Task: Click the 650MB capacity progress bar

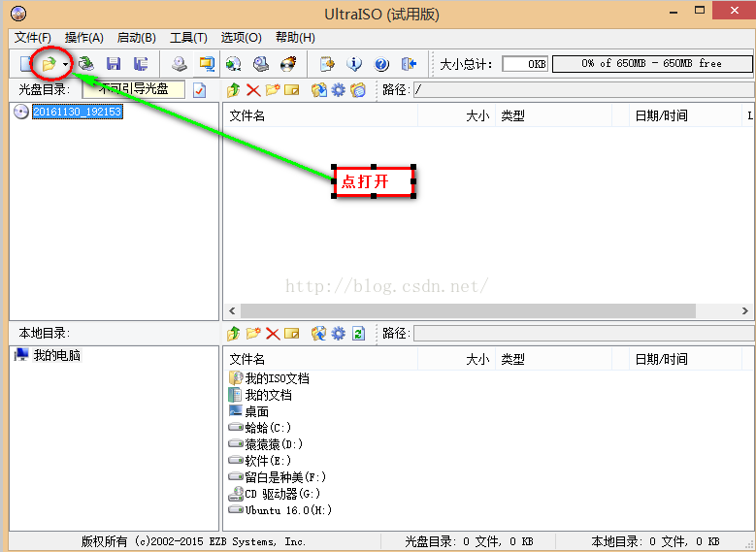Action: pyautogui.click(x=652, y=64)
